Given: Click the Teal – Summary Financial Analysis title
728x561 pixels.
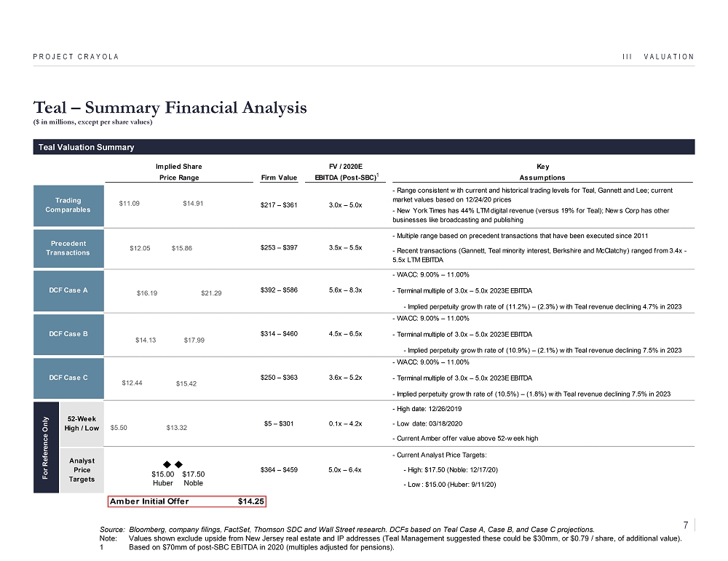Looking at the screenshot, I should pyautogui.click(x=170, y=108).
